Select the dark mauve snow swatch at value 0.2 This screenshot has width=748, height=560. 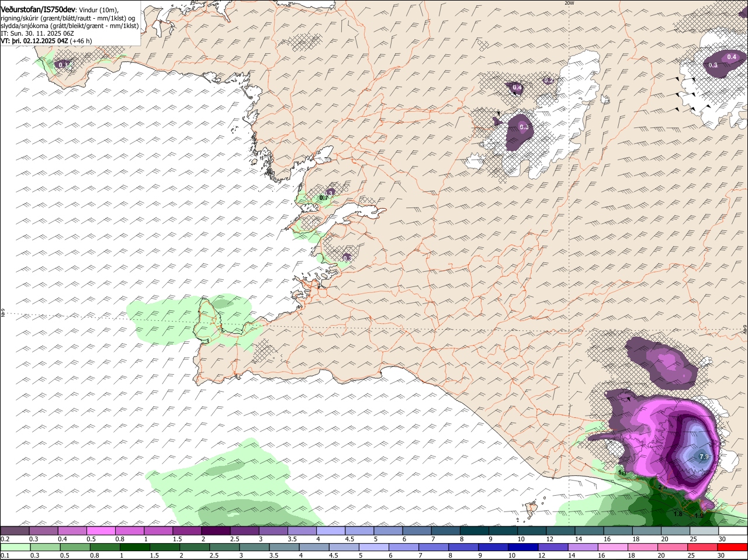[15, 530]
